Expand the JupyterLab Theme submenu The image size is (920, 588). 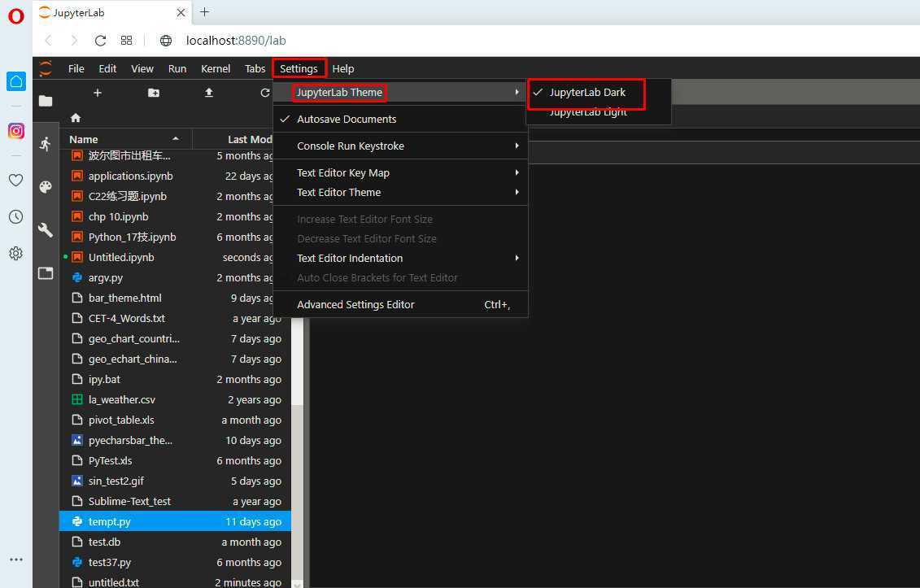coord(400,92)
